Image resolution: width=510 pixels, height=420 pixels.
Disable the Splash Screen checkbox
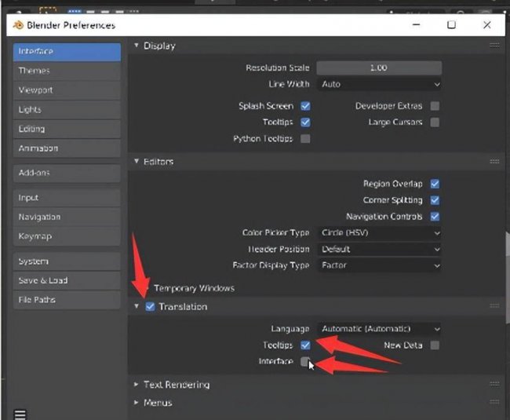coord(305,106)
